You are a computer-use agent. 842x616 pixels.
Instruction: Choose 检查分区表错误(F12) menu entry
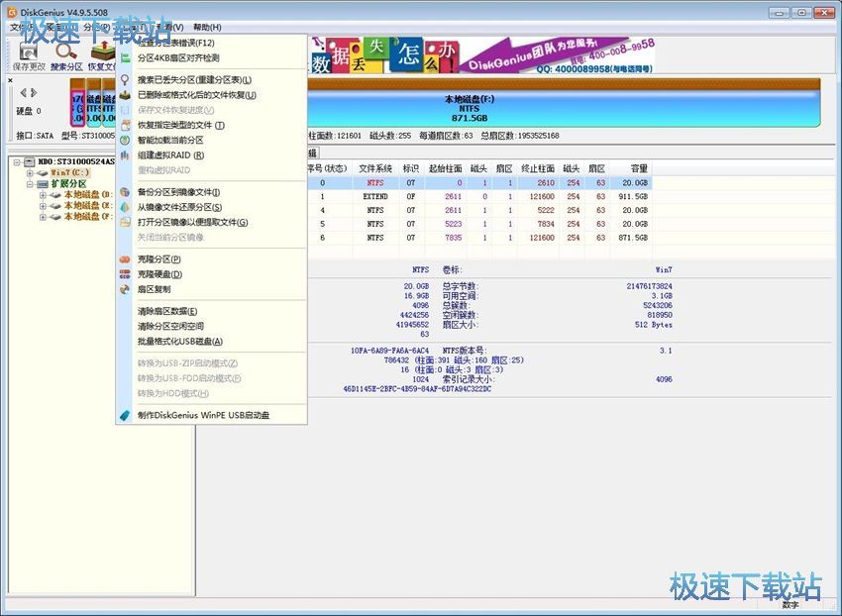212,43
